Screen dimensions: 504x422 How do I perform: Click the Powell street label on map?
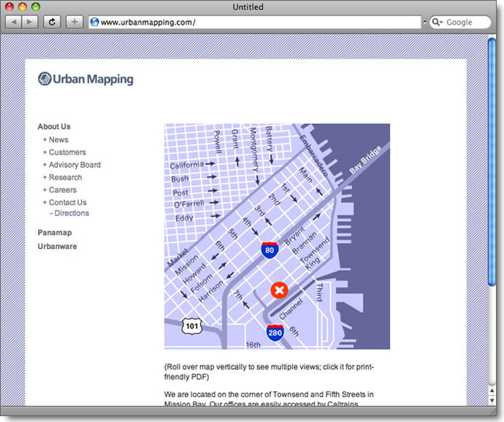pyautogui.click(x=218, y=142)
